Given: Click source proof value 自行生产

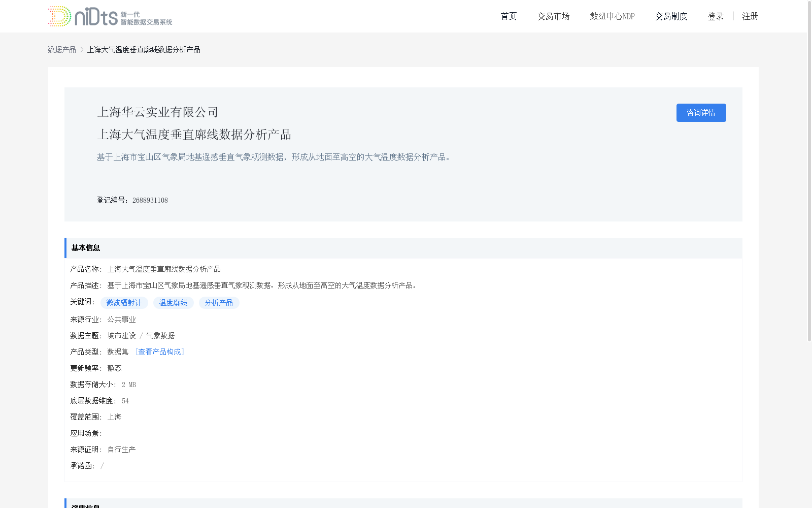Looking at the screenshot, I should pyautogui.click(x=121, y=449).
